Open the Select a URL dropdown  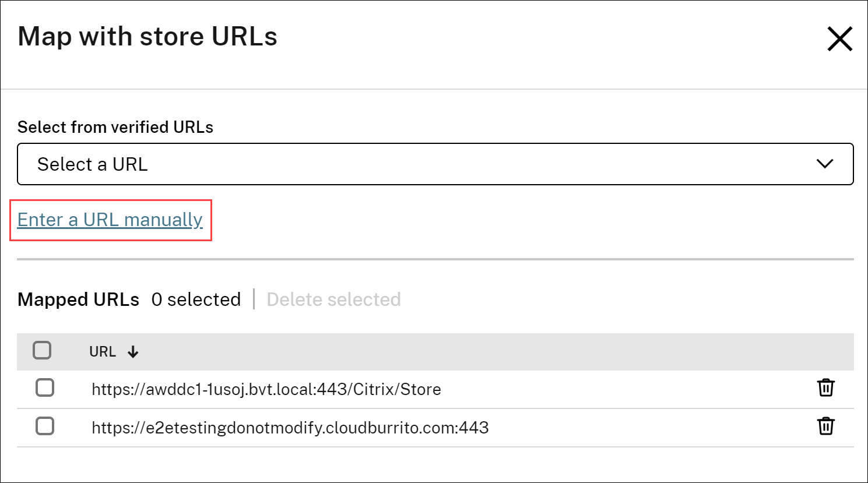(x=435, y=164)
